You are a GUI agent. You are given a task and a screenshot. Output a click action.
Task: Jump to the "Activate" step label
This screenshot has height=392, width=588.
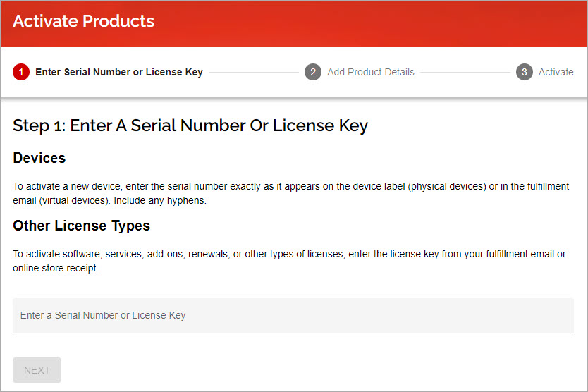pyautogui.click(x=556, y=72)
